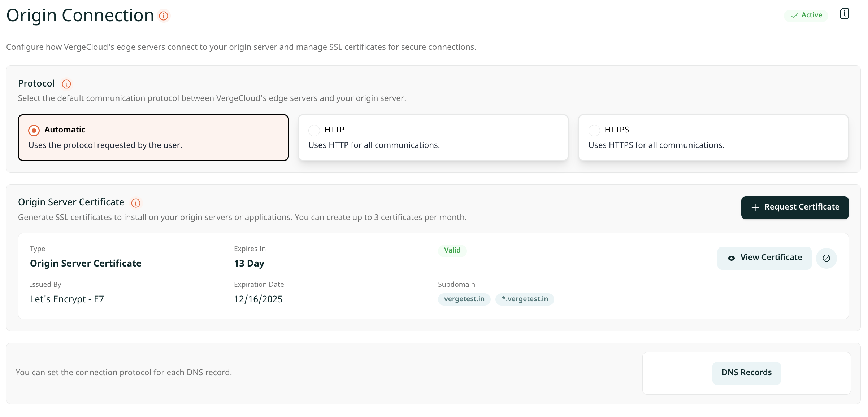Click the revoke certificate circle-slash icon
Screen dimensions: 868x417
[826, 258]
